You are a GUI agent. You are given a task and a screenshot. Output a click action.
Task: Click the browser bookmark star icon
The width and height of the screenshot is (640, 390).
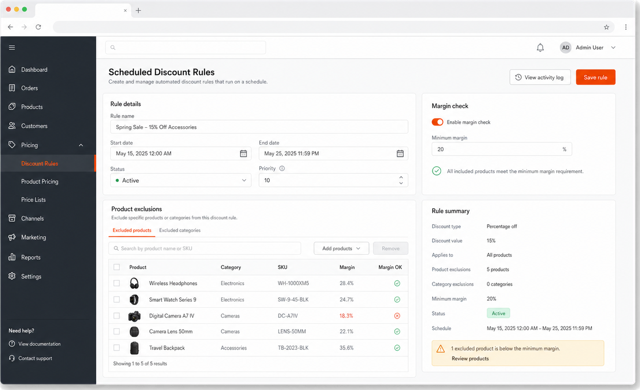point(607,27)
